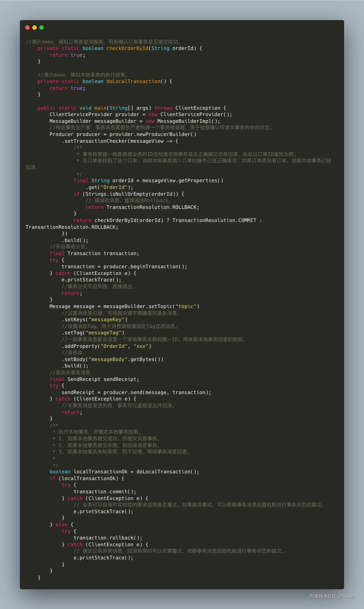Click the main method name
This screenshot has height=609, width=364.
pos(100,108)
